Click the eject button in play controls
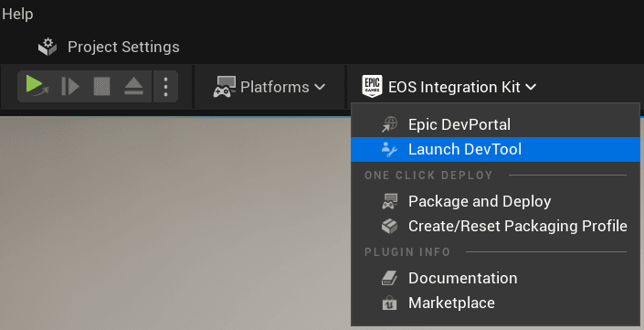 [133, 87]
